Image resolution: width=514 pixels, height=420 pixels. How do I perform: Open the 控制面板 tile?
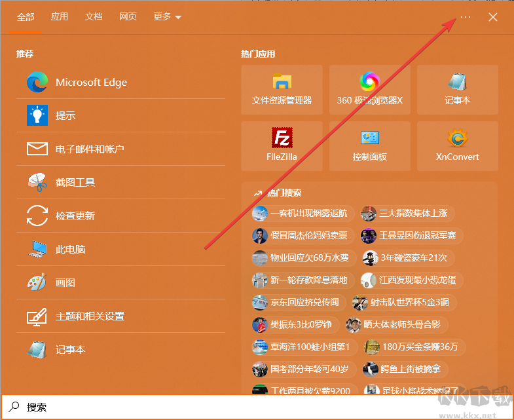370,146
